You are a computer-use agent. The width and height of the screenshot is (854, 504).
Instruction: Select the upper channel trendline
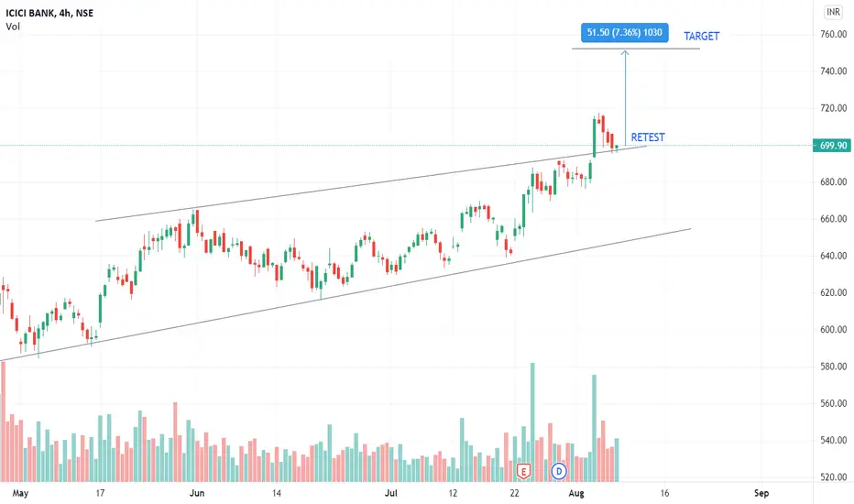tap(370, 183)
